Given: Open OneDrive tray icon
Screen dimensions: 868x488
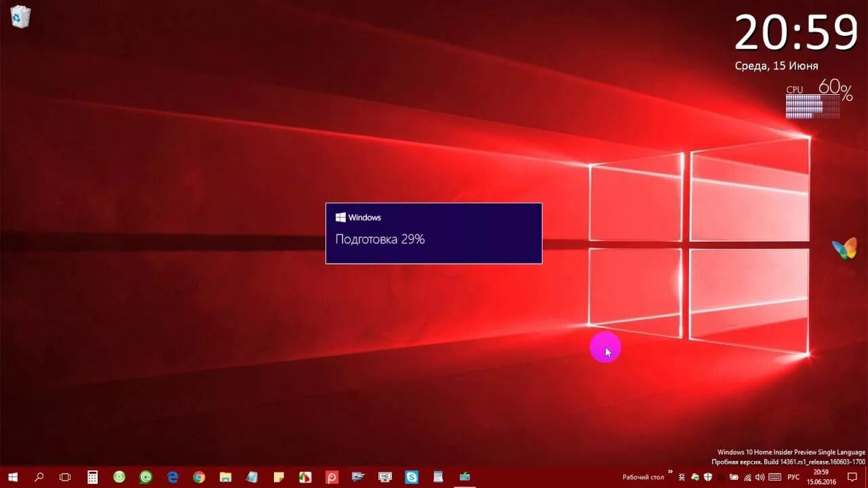Looking at the screenshot, I should [695, 477].
